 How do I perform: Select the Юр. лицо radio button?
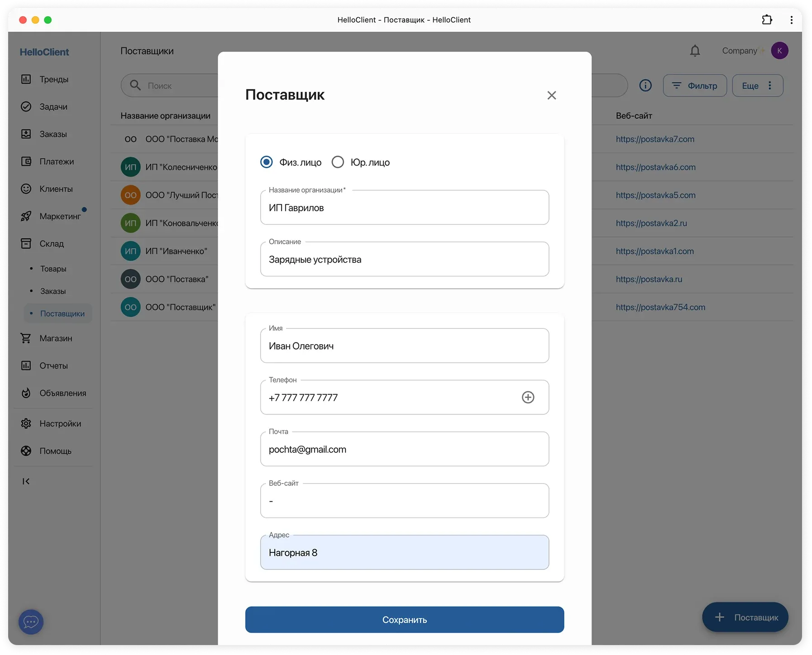(x=338, y=162)
